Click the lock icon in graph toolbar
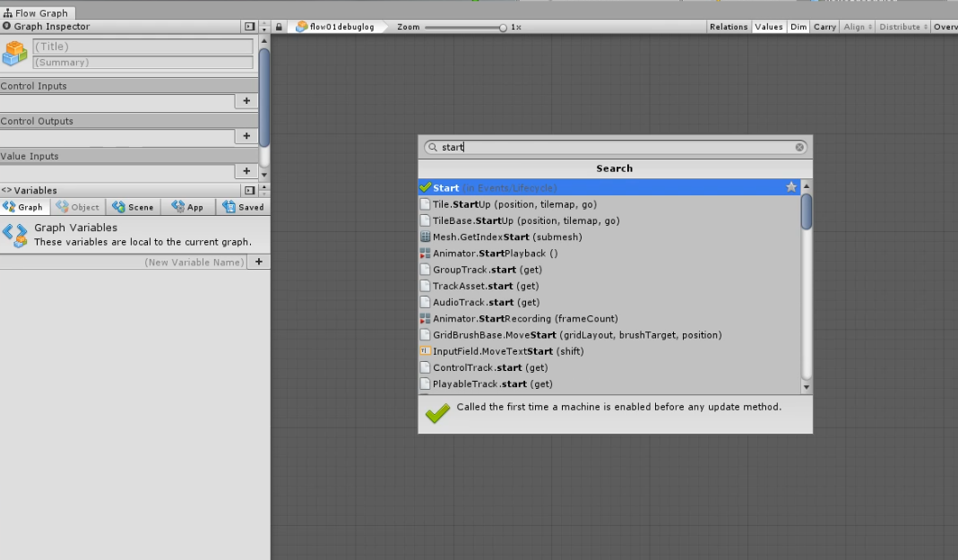Image resolution: width=958 pixels, height=560 pixels. 280,27
